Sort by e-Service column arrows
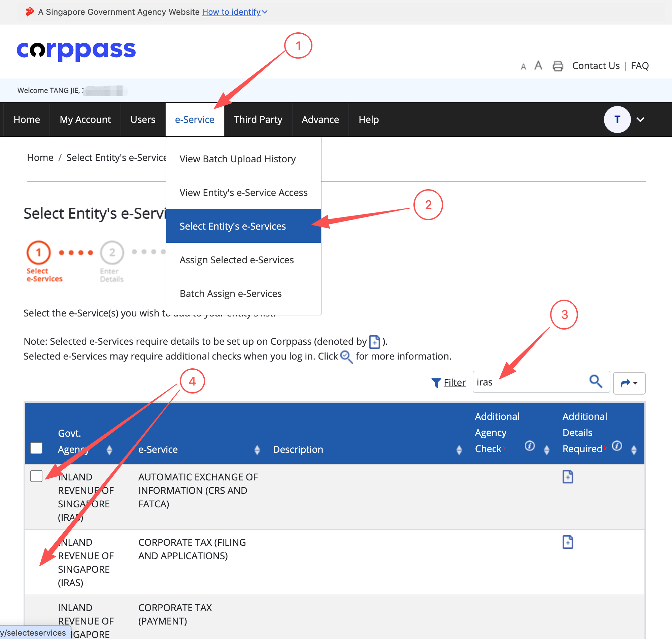672x639 pixels. tap(257, 449)
